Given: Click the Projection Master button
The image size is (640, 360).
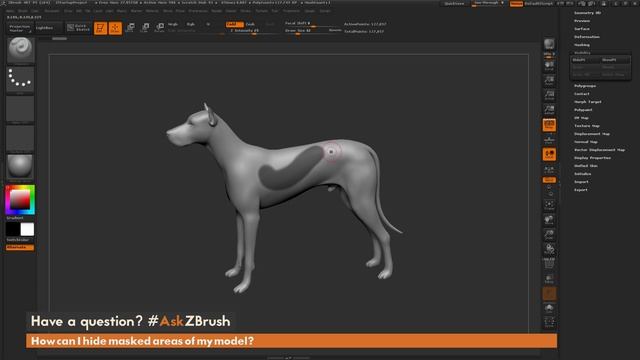Looking at the screenshot, I should click(20, 28).
